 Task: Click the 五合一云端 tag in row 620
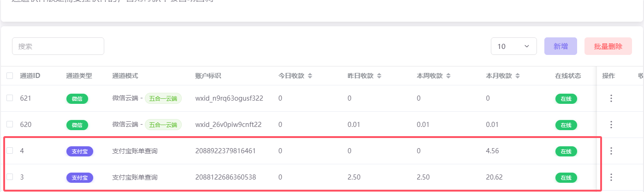163,125
